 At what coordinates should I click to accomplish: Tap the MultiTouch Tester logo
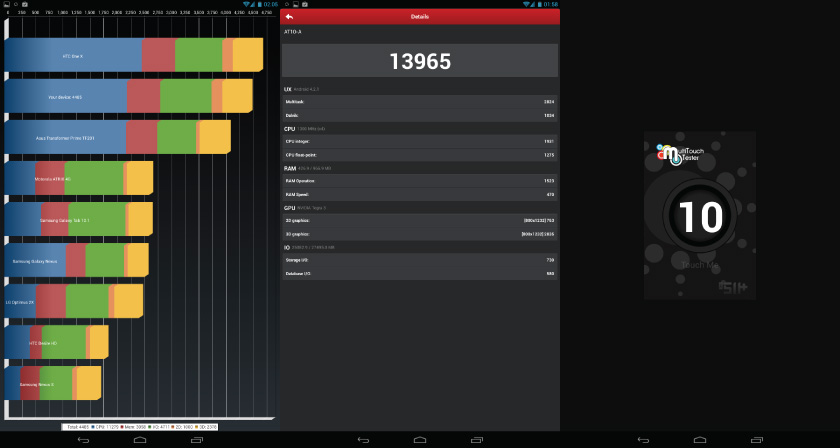click(x=680, y=154)
